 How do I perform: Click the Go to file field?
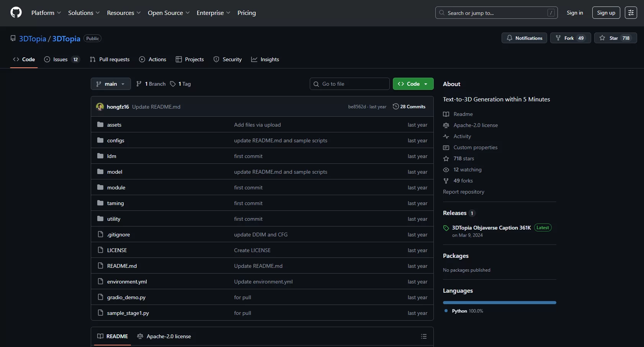(x=349, y=84)
